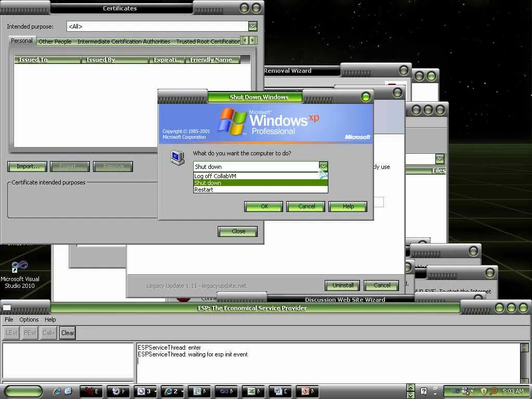This screenshot has width=532, height=399.
Task: Click the 'Legacy Update 1.11 - legacyupdate.net' text
Action: [196, 286]
